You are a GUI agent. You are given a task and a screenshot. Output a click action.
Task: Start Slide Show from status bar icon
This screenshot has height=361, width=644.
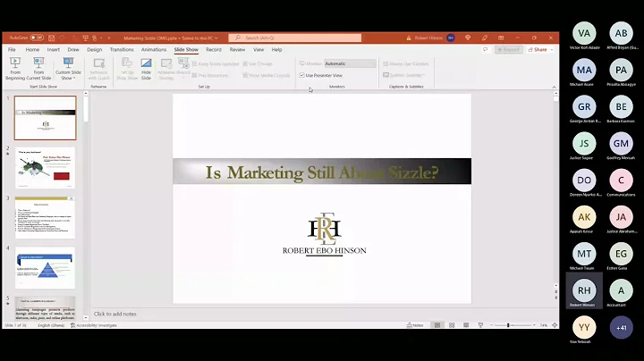pyautogui.click(x=480, y=325)
